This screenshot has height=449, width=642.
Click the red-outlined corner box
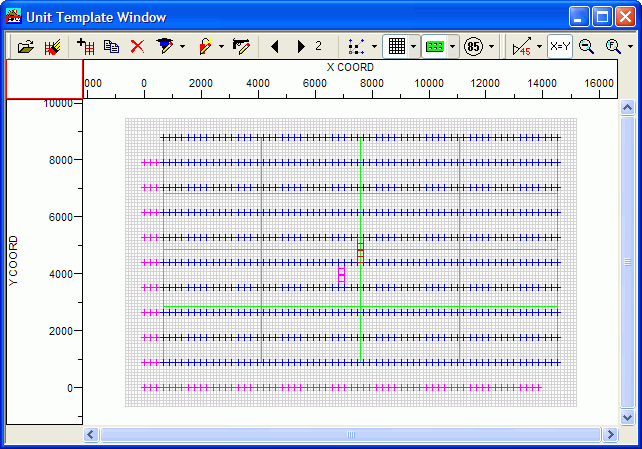click(x=44, y=79)
